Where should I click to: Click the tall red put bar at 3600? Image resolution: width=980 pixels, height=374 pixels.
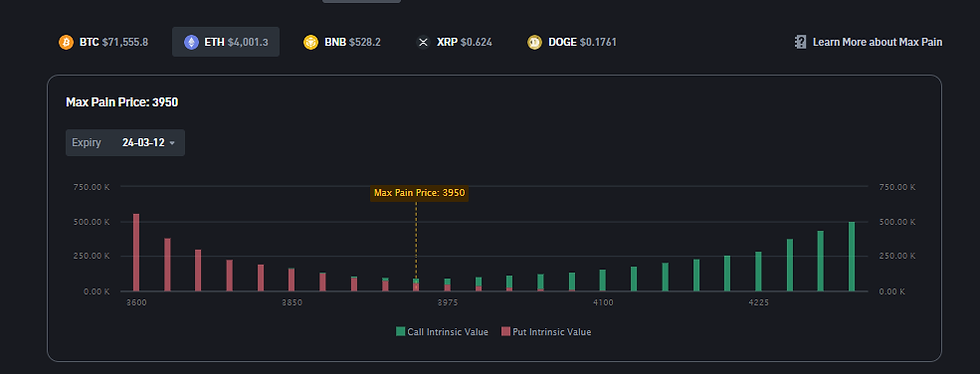pyautogui.click(x=136, y=253)
